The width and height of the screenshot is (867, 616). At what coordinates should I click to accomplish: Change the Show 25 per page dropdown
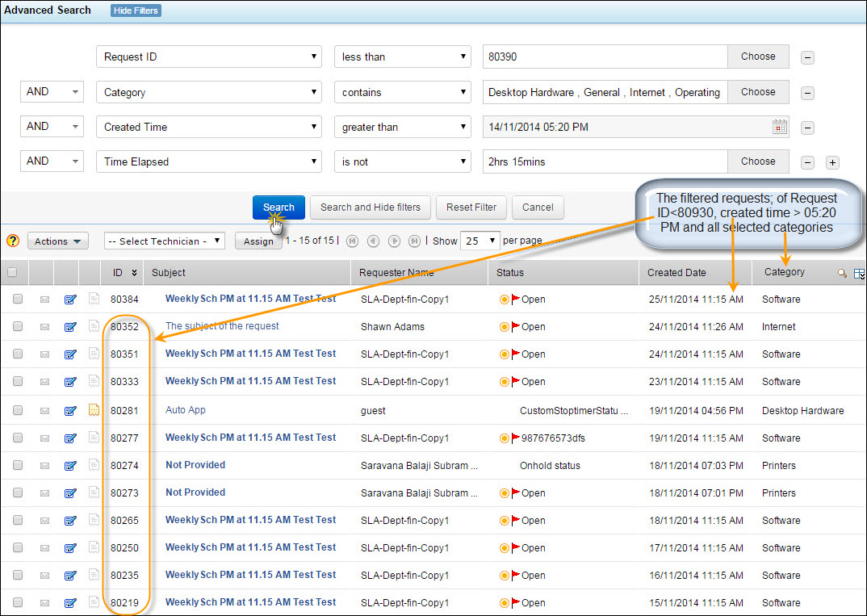click(480, 241)
